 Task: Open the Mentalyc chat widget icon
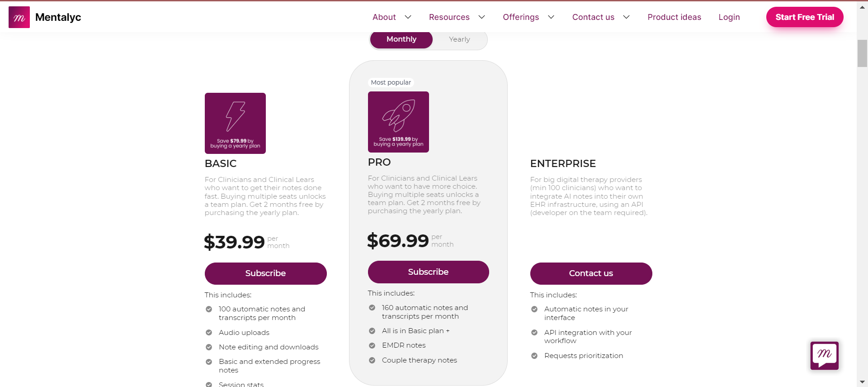[824, 355]
